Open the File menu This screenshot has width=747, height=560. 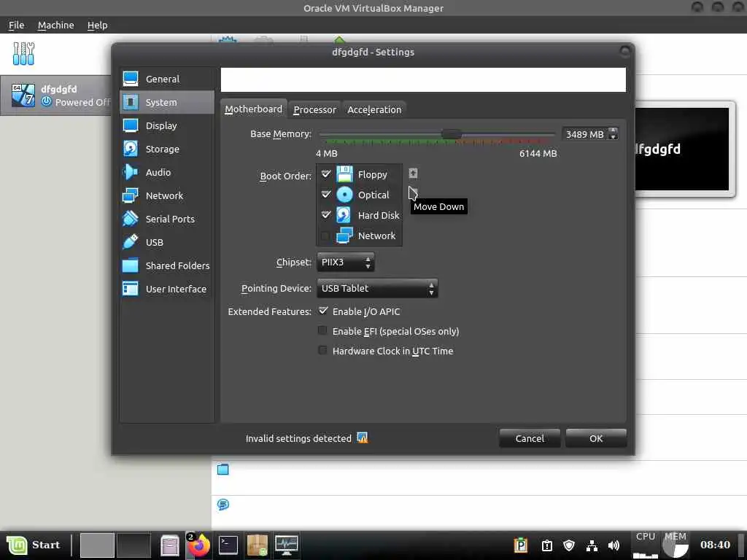pyautogui.click(x=16, y=26)
